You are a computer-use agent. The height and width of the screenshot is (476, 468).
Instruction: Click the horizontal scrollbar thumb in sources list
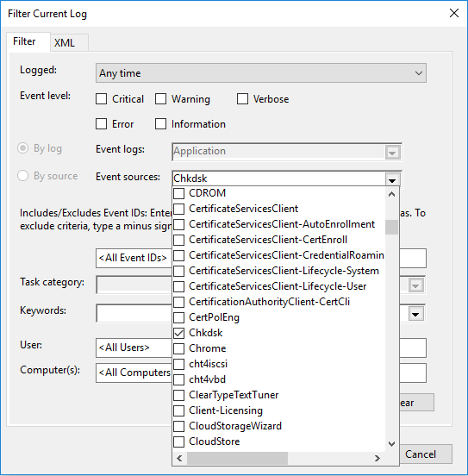tap(237, 458)
